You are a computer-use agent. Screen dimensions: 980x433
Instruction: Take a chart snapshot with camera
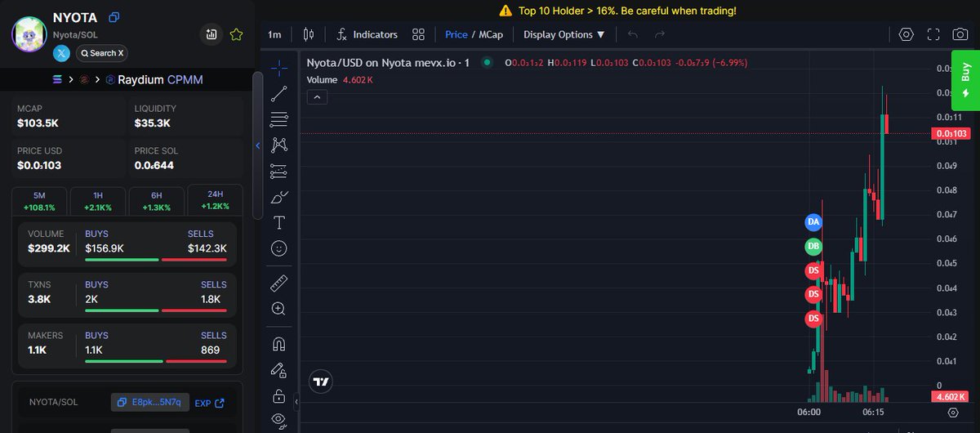(x=960, y=34)
